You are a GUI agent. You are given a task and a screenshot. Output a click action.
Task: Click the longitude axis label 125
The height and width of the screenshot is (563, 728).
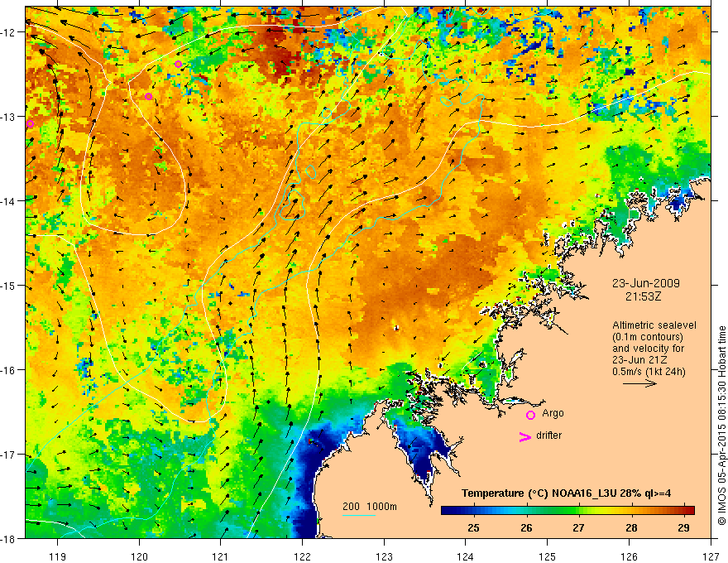548,556
